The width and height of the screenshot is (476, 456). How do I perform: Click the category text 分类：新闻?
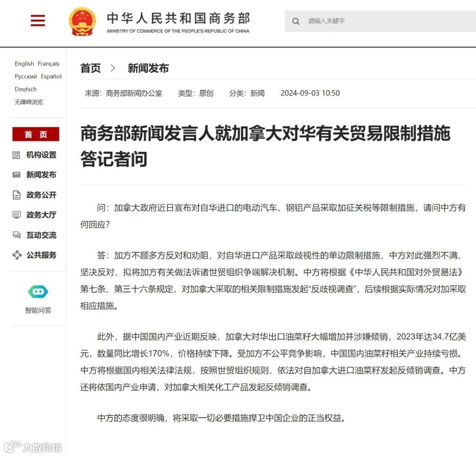pyautogui.click(x=247, y=93)
